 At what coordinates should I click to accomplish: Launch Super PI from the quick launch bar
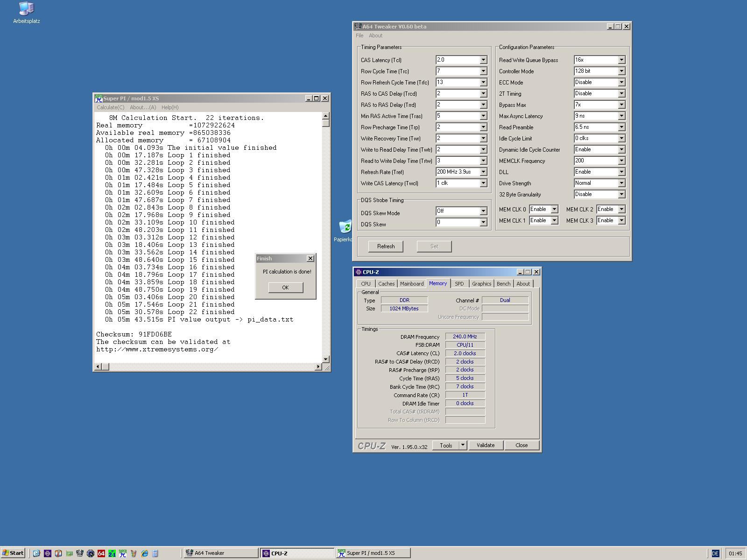tap(123, 553)
